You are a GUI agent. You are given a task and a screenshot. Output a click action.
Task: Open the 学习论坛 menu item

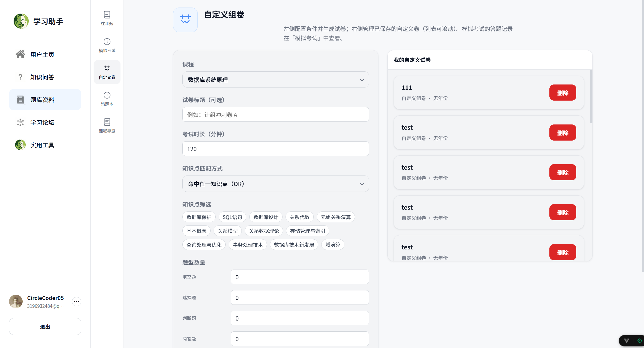click(45, 122)
